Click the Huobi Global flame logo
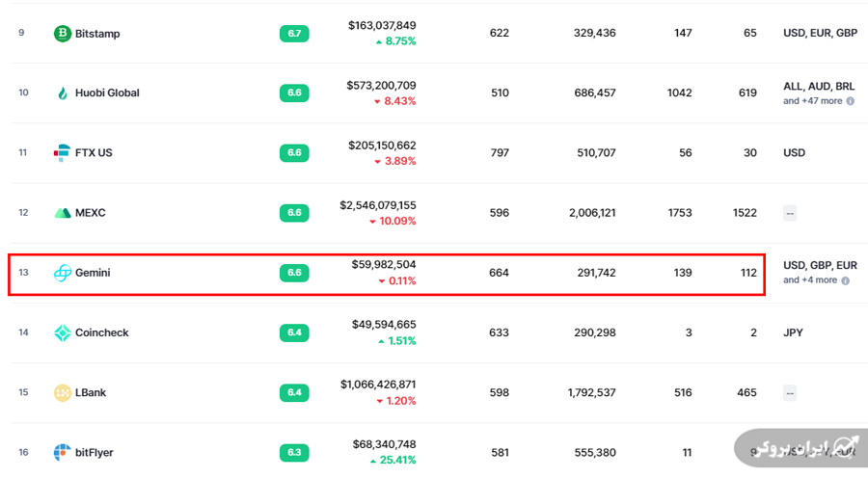This screenshot has width=868, height=478. pos(63,93)
